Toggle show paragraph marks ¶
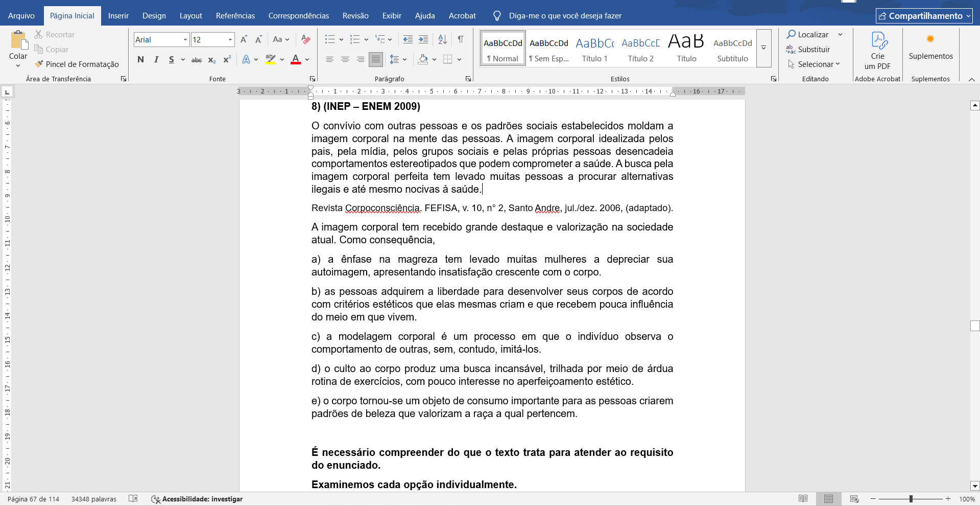This screenshot has width=980, height=506. coord(461,39)
